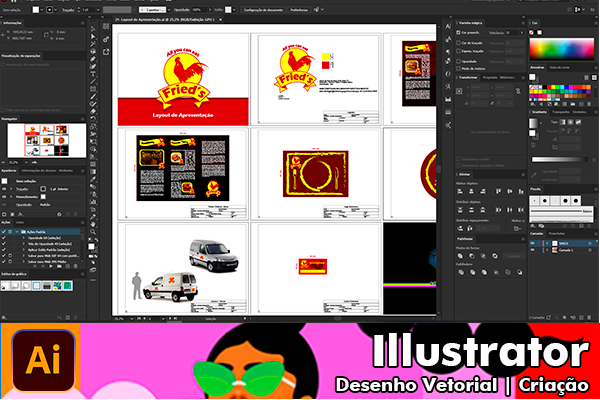This screenshot has width=600, height=400.
Task: Select radial gradient type icon
Action: (570, 122)
